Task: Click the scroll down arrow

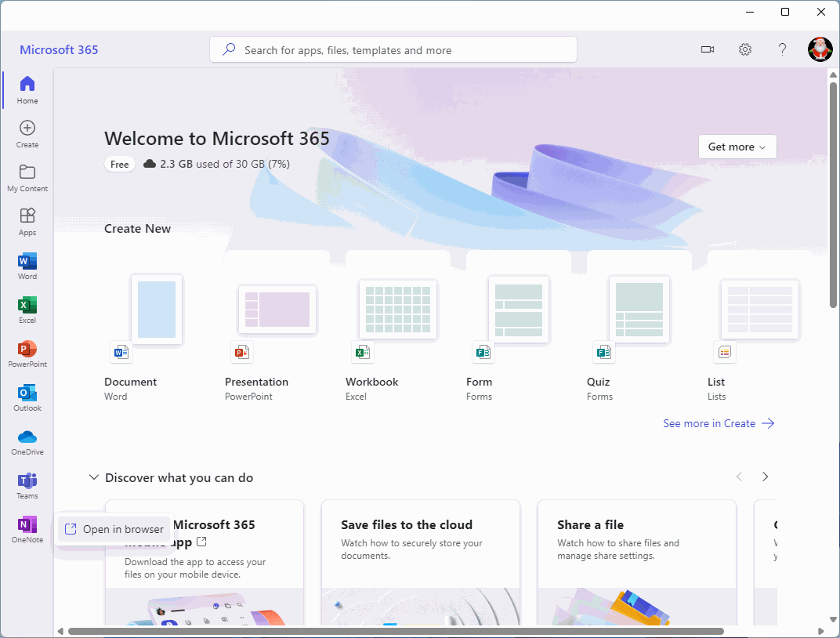Action: click(833, 620)
